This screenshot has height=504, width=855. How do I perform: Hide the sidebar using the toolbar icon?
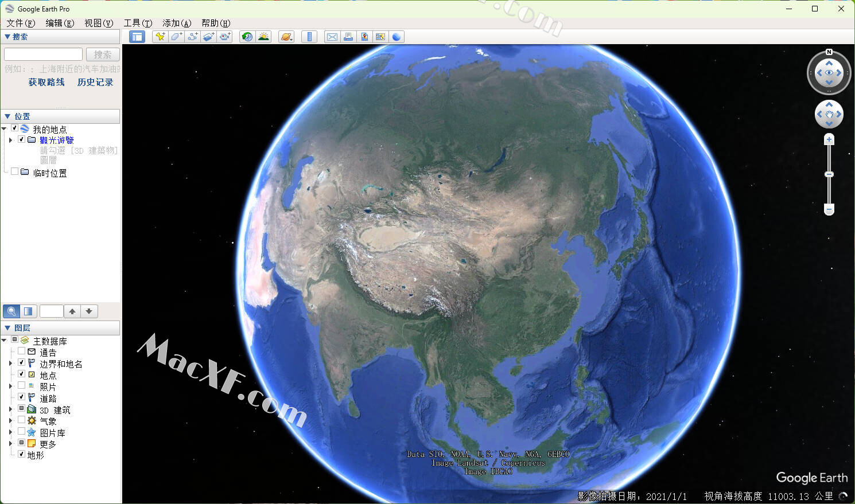(x=137, y=37)
